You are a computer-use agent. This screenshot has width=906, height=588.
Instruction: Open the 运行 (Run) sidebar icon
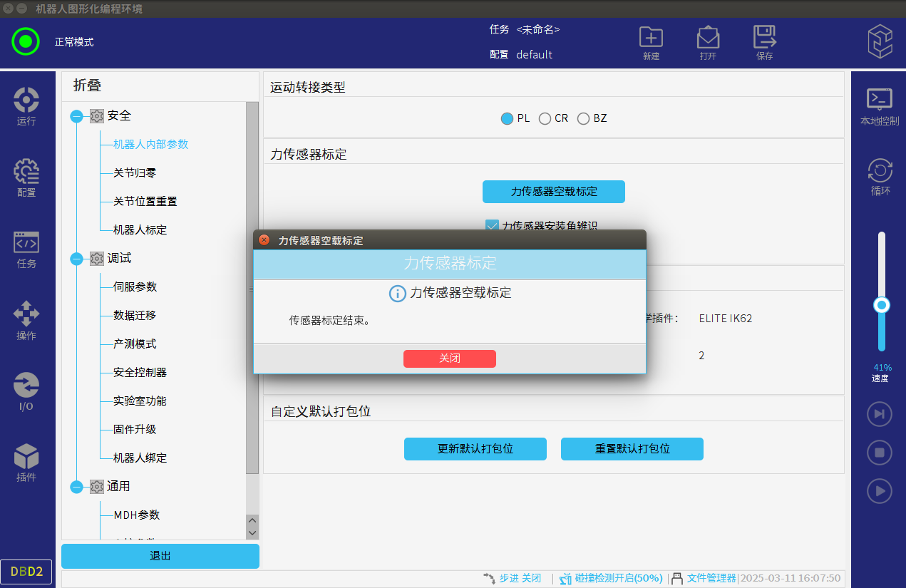(26, 105)
